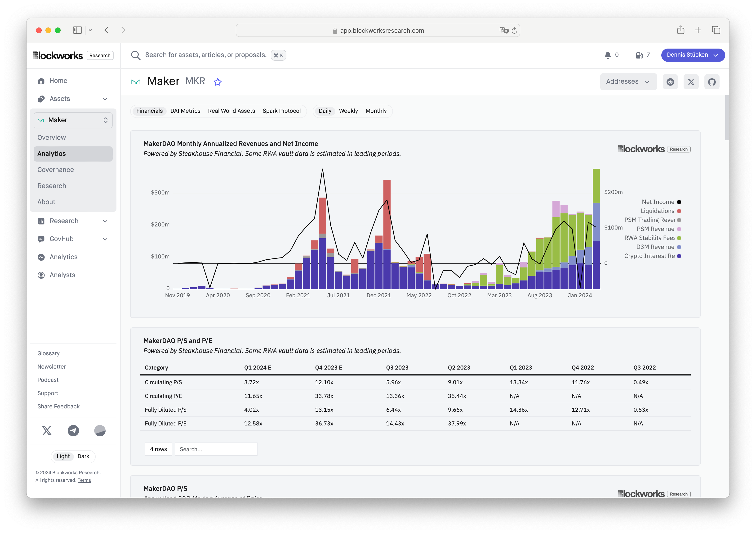
Task: Open the Spark Protocol tab
Action: 281,111
